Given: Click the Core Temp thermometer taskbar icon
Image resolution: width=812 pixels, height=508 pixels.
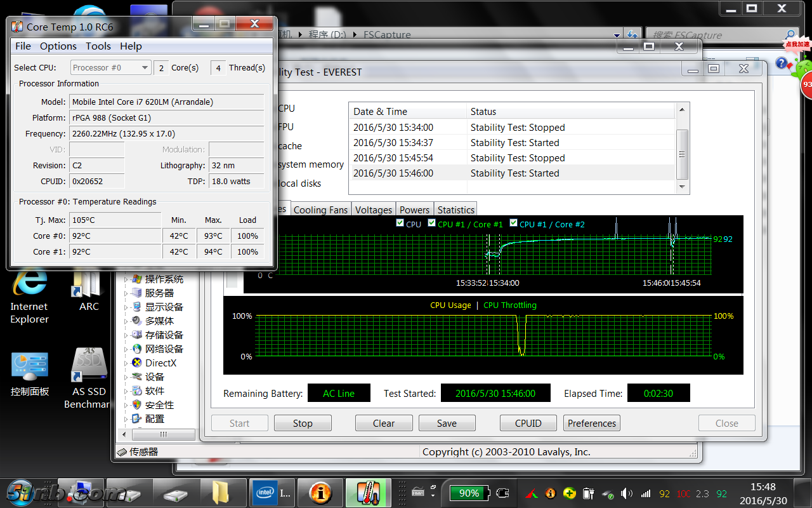Looking at the screenshot, I should [x=368, y=492].
